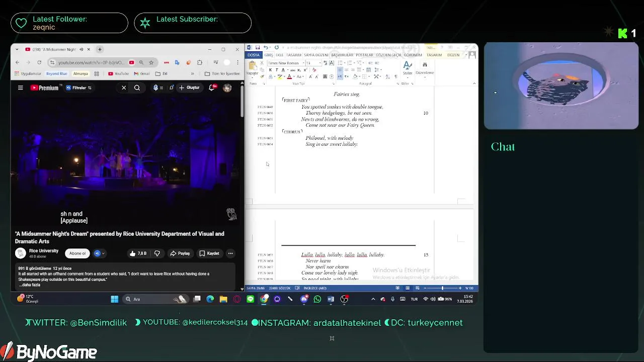Viewport: 644px width, 362px height.
Task: Toggle superscript formatting in Word
Action: point(305,70)
